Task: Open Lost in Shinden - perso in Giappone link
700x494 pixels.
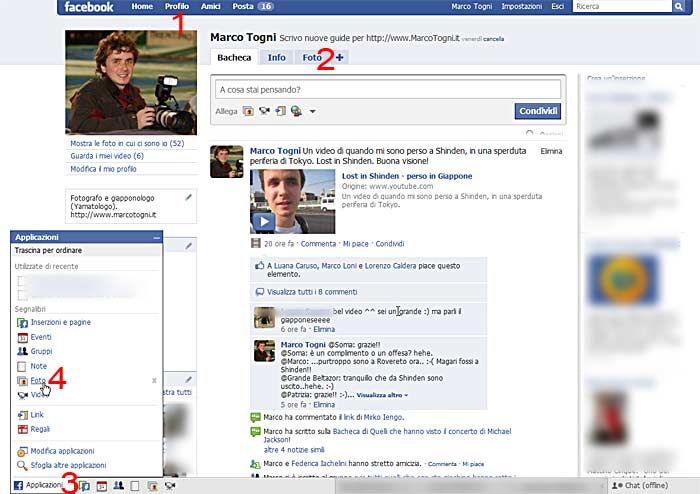Action: coord(407,176)
